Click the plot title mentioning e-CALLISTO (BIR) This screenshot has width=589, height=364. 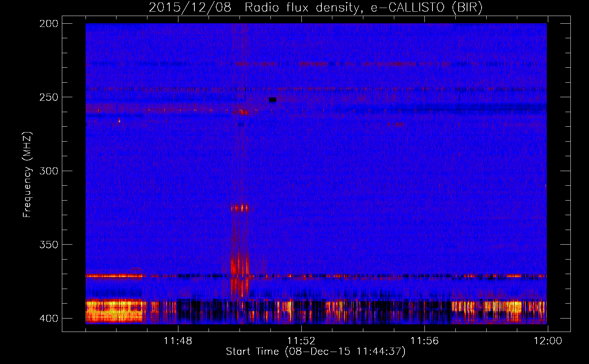[x=316, y=7]
